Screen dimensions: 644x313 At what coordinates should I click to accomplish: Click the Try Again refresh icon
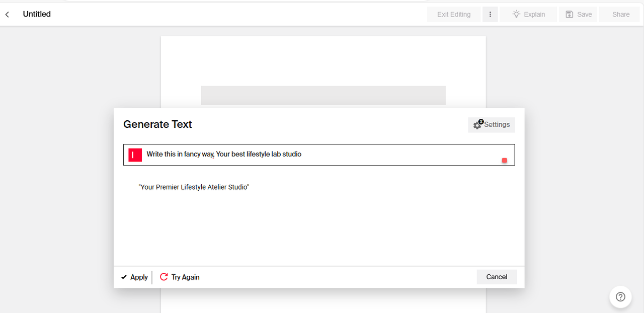point(164,277)
